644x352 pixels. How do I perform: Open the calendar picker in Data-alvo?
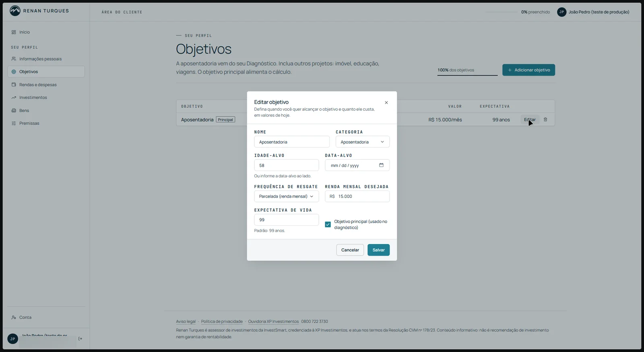381,165
